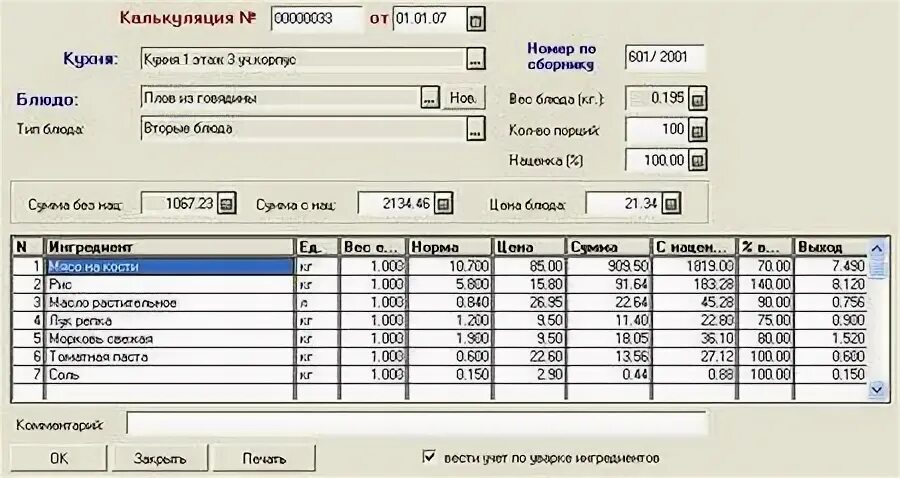Image resolution: width=900 pixels, height=478 pixels.
Task: Browse kitchen list with ellipsis button
Action: click(x=475, y=60)
